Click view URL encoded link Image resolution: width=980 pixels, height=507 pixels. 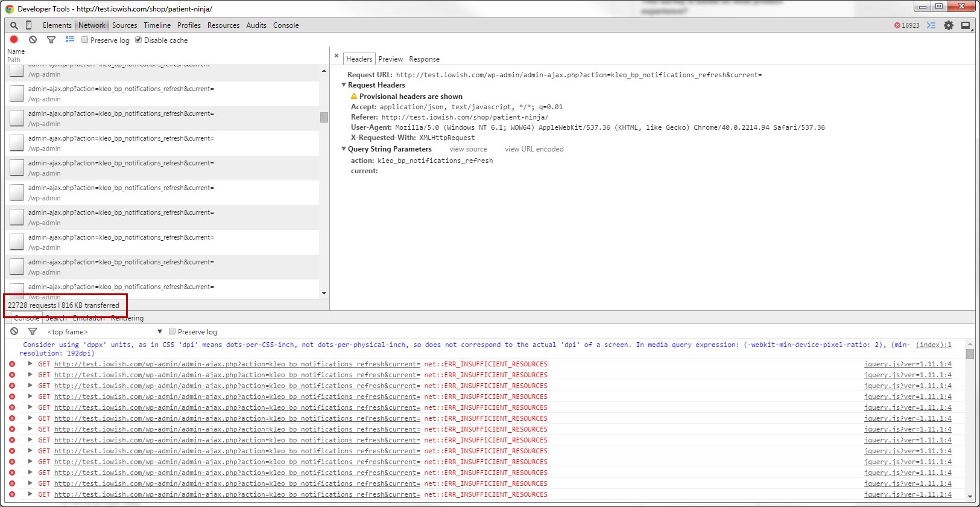pos(534,149)
